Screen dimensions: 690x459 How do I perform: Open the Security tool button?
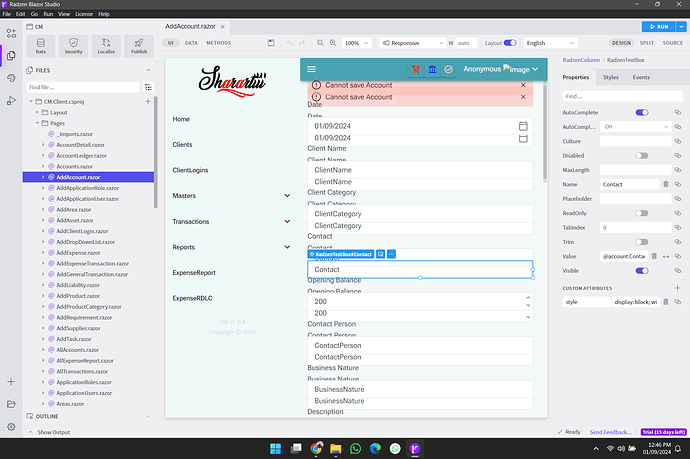[73, 46]
